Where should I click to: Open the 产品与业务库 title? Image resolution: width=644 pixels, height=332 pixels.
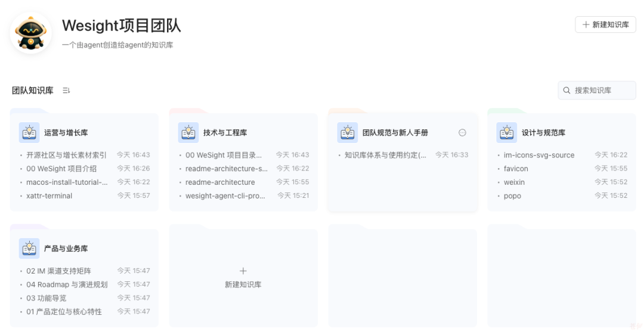click(x=66, y=249)
